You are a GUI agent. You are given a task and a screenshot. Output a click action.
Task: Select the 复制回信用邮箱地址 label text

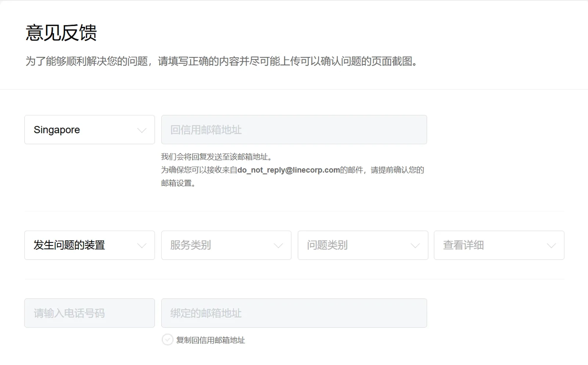211,340
